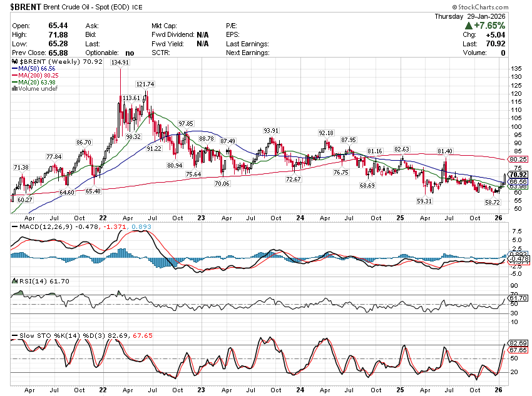This screenshot has width=532, height=396.
Task: Click the 70.92 last price tag on axis
Action: pos(519,175)
